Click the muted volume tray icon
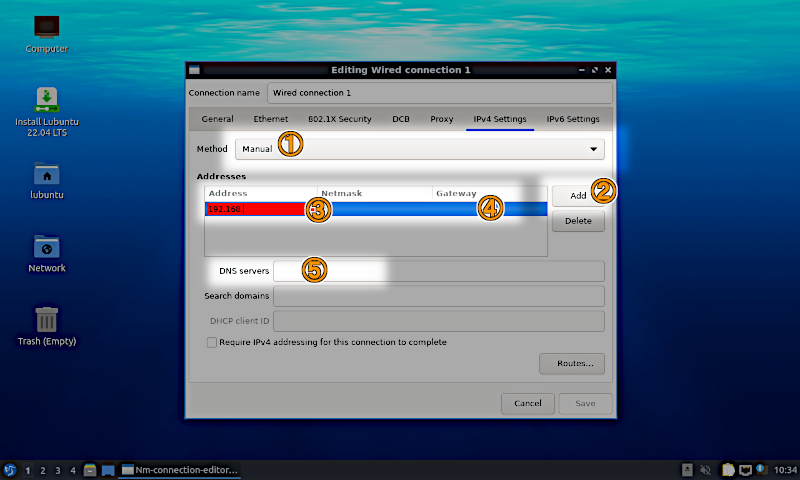Screen dimensions: 800x480 point(706,470)
